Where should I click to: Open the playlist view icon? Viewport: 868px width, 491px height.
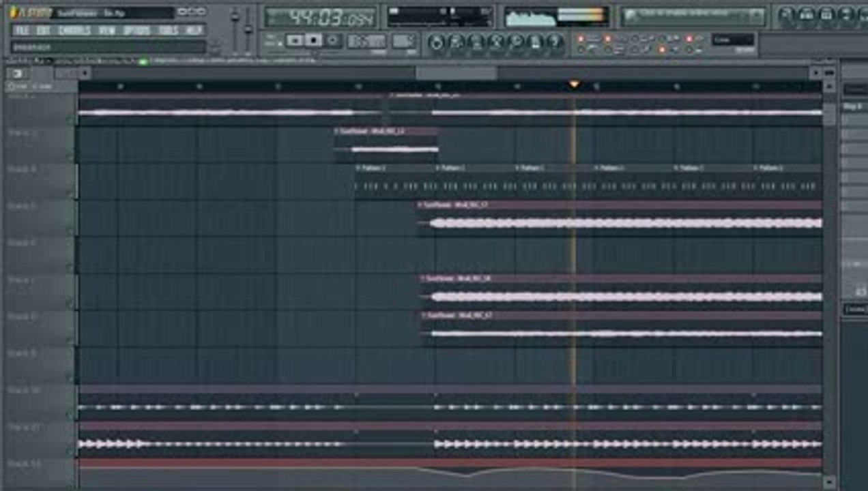pos(786,14)
